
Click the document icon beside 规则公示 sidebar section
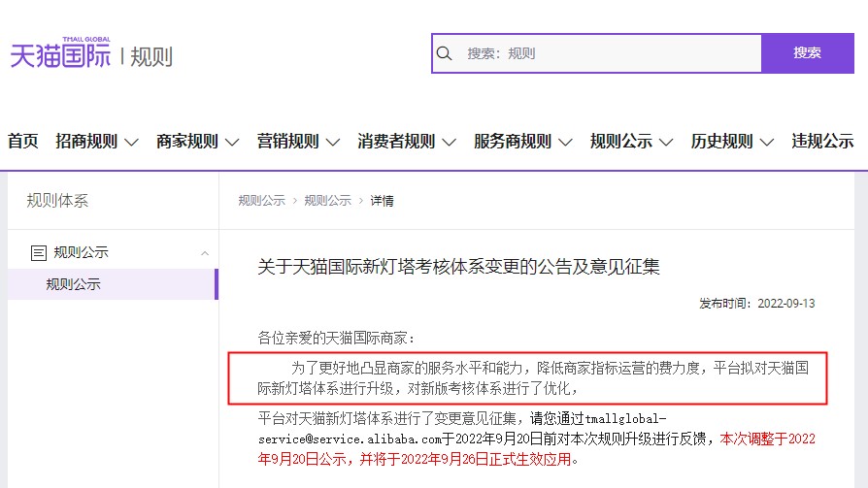coord(38,253)
